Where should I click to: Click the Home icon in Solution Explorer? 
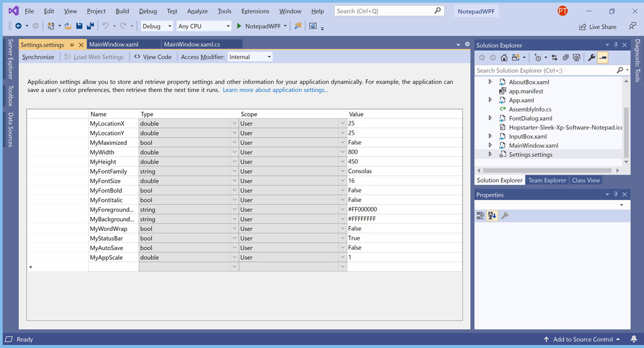coord(504,58)
